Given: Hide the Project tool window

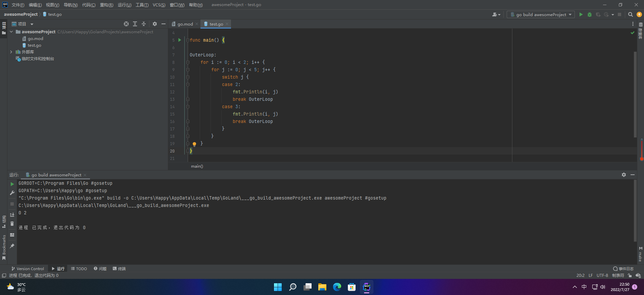Looking at the screenshot, I should point(164,24).
